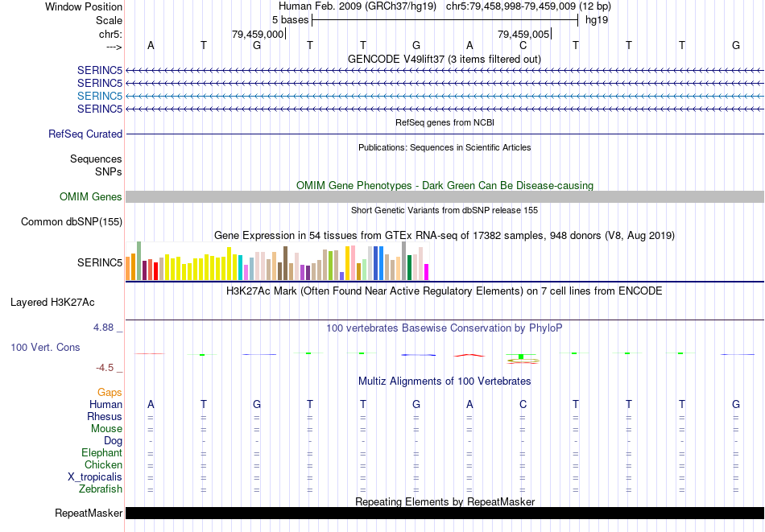Select the Mouse alignment row label
The height and width of the screenshot is (532, 765).
click(x=106, y=429)
